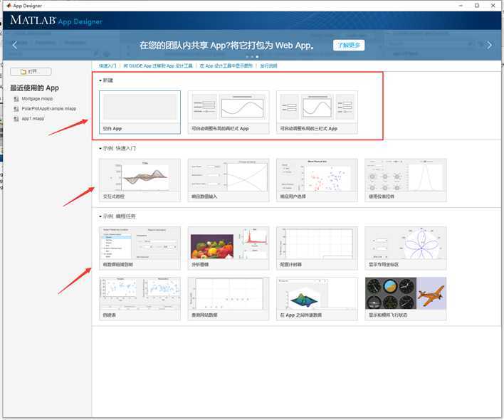Collapse the 示例: 快速入门 section
504x420 pixels.
[100, 149]
